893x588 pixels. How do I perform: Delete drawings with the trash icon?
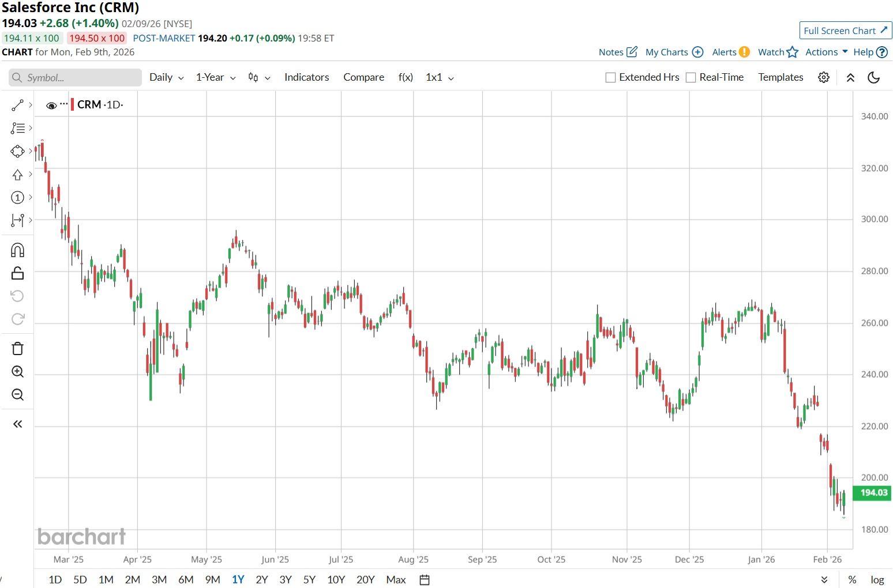[x=17, y=349]
